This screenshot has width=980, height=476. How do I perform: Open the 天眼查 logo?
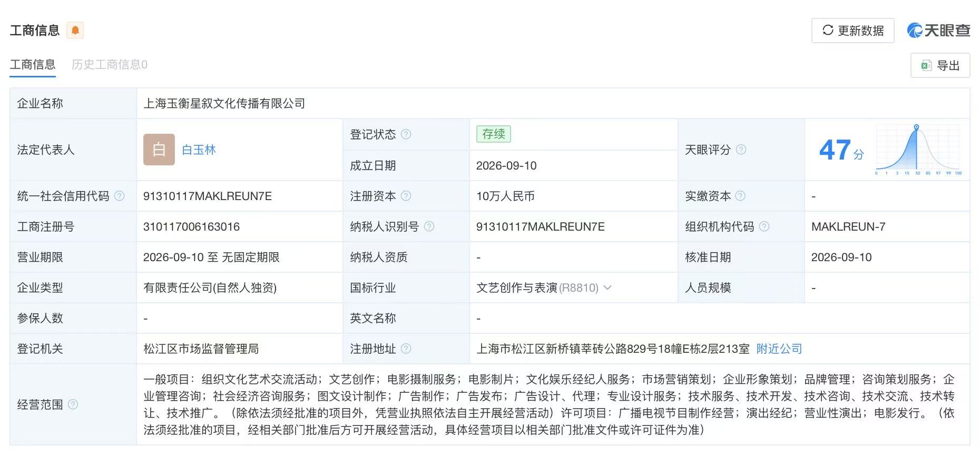click(938, 31)
